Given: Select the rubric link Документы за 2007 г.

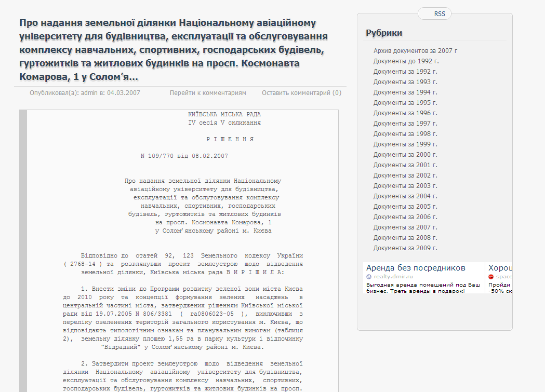Looking at the screenshot, I should [405, 228].
